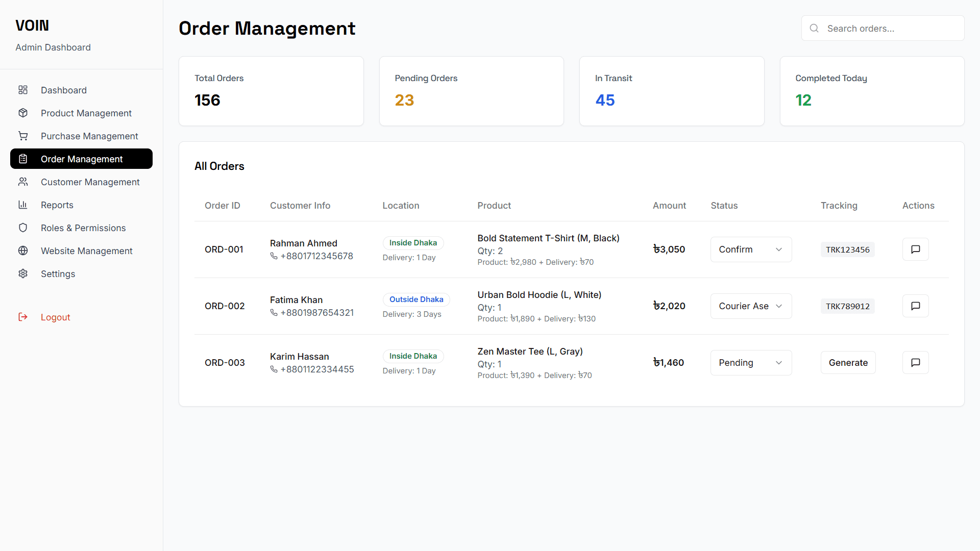Click the Outside Dhaka location badge

click(x=416, y=299)
